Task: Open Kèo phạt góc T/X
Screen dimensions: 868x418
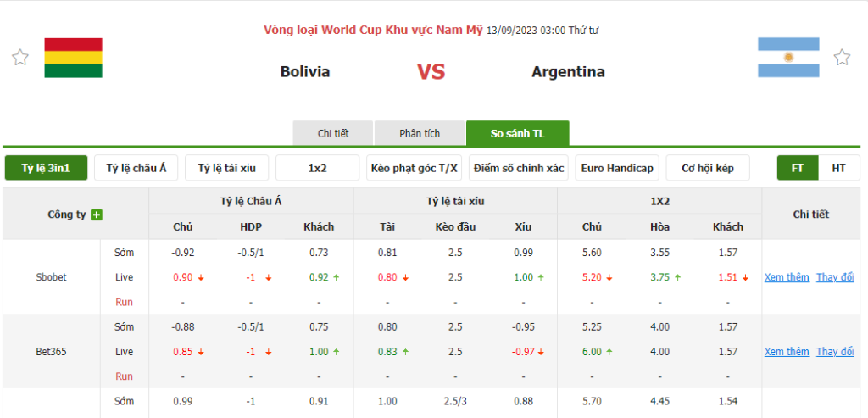Action: click(x=415, y=168)
